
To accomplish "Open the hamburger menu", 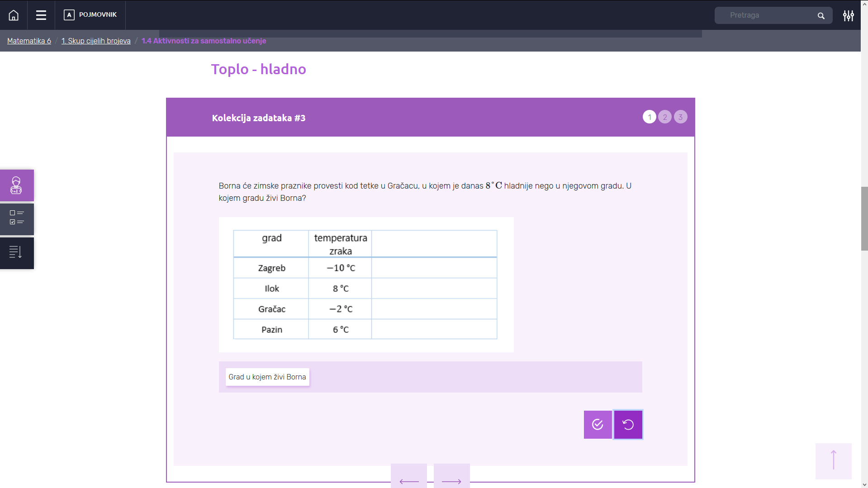I will click(41, 15).
